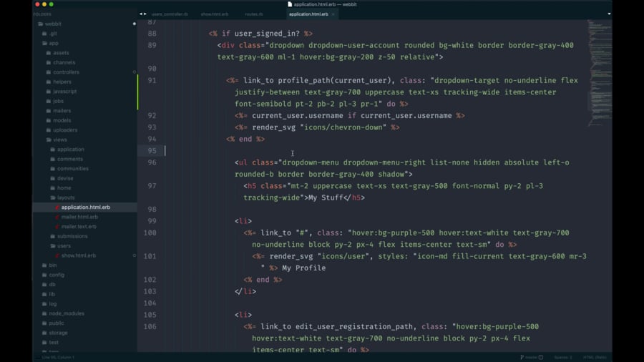Click line number 100 in the gutter

(x=150, y=233)
